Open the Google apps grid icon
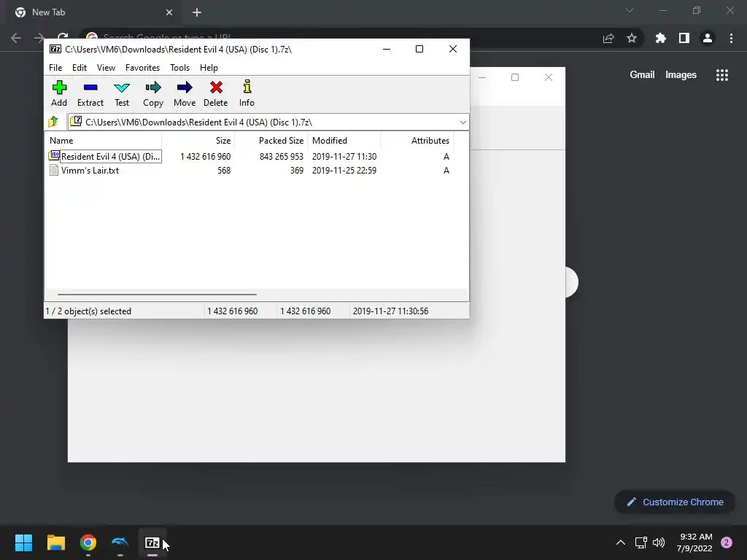 (721, 75)
